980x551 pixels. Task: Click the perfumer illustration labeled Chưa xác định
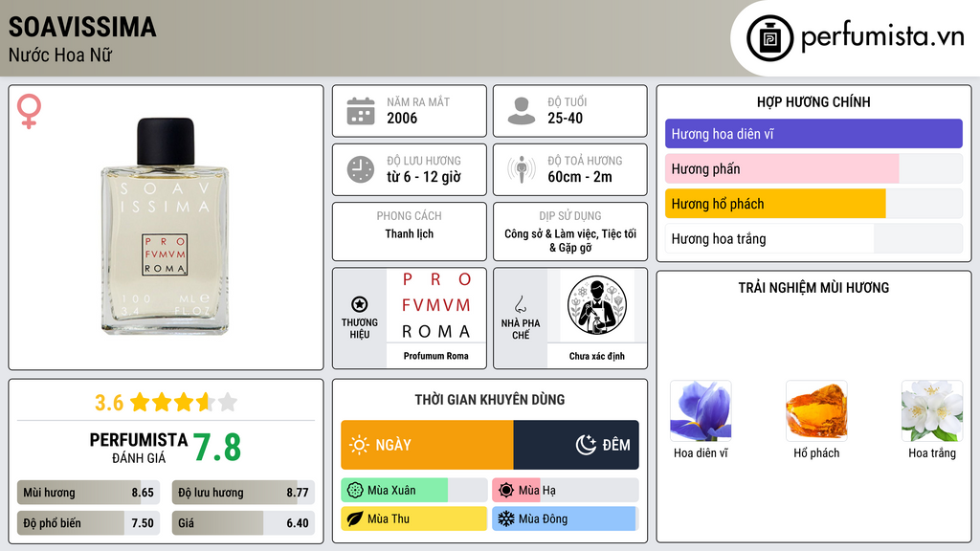[597, 305]
